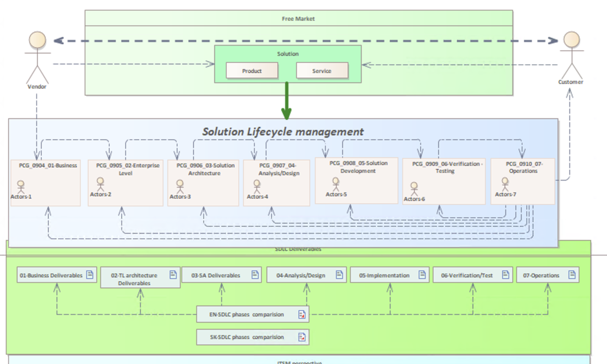Select the Solution container title
Viewport: 607px width, 364px height.
pyautogui.click(x=288, y=54)
